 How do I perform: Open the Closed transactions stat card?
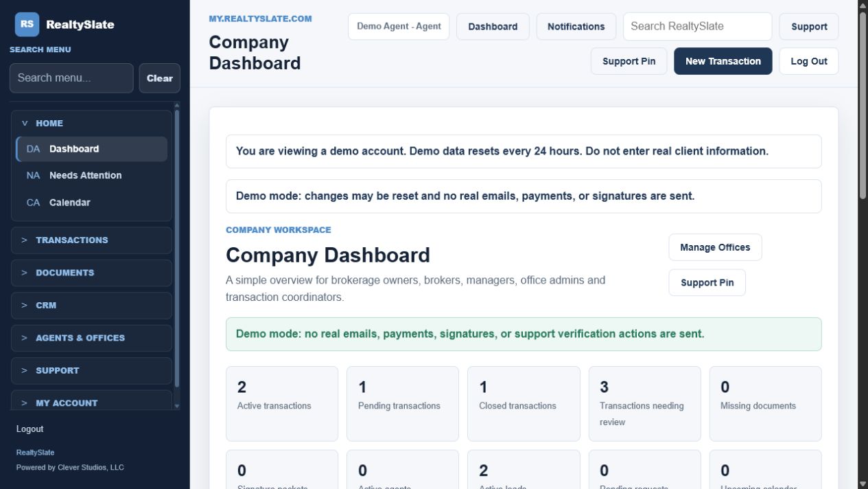click(x=524, y=404)
